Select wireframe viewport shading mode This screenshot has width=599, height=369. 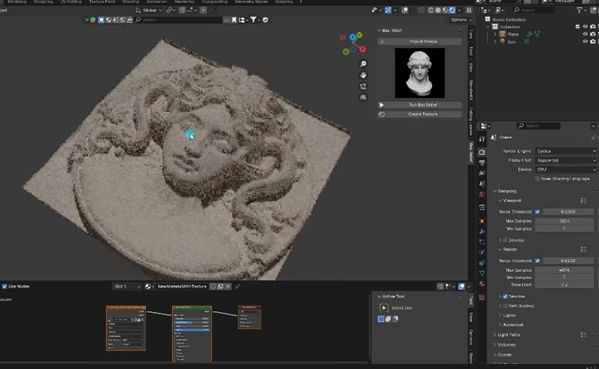(x=431, y=10)
